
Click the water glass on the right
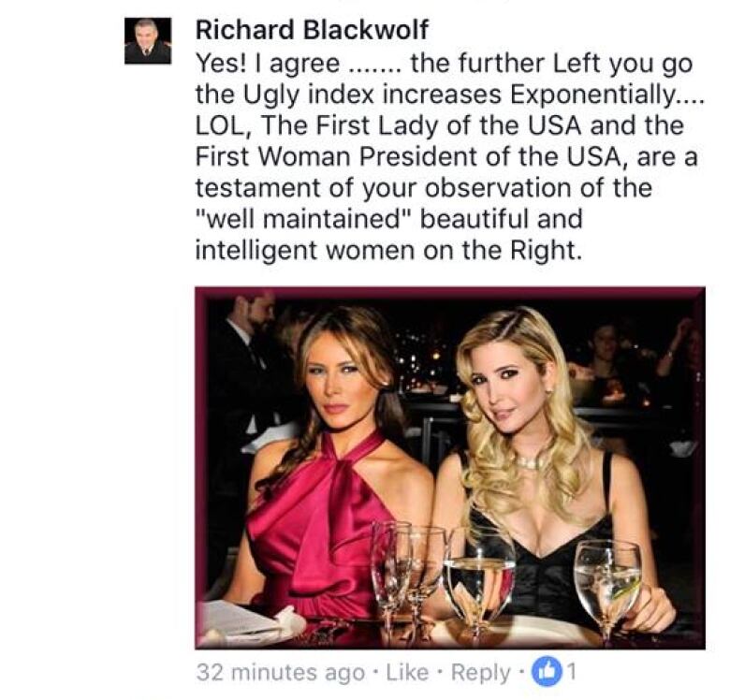pyautogui.click(x=607, y=587)
